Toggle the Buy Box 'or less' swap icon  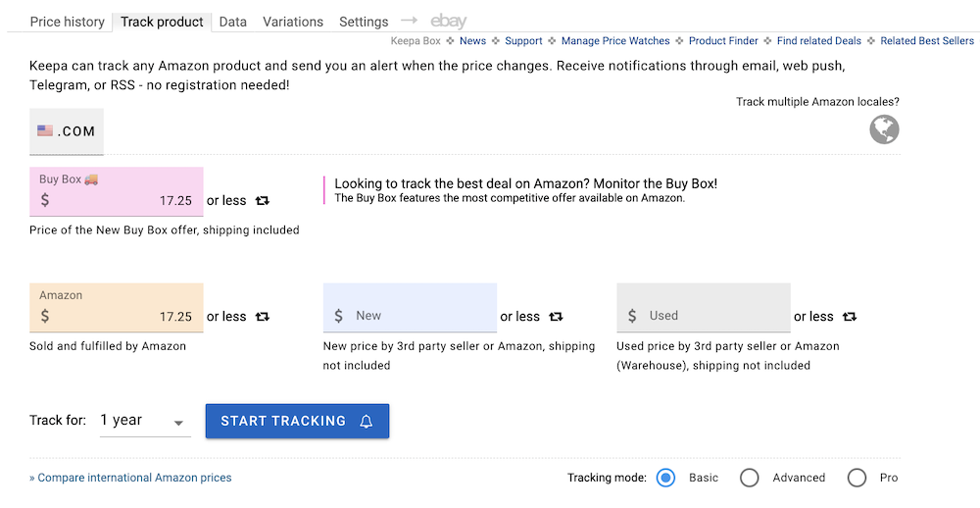[x=262, y=200]
